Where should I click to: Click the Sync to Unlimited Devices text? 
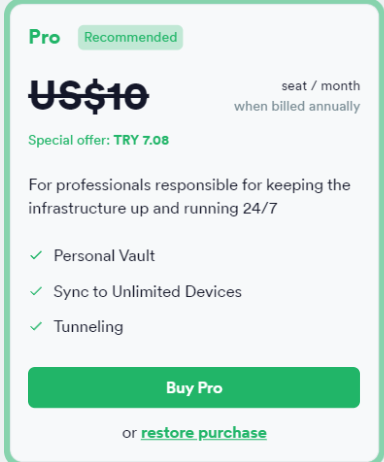(148, 292)
